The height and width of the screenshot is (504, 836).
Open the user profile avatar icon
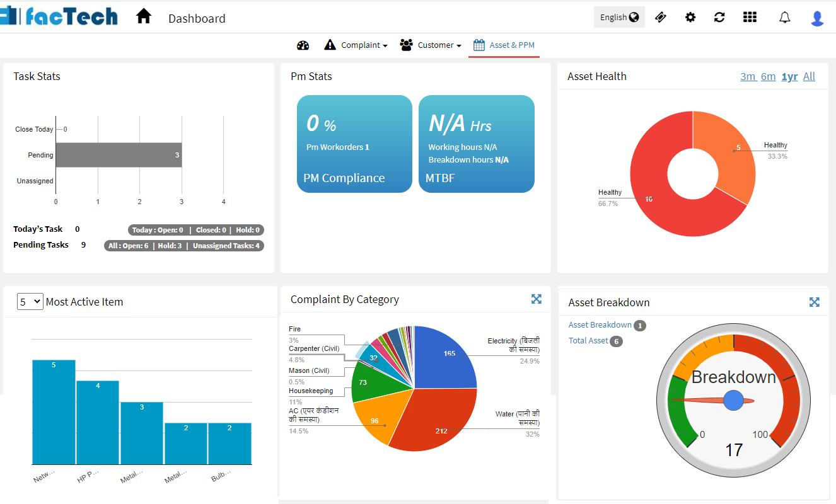point(816,17)
